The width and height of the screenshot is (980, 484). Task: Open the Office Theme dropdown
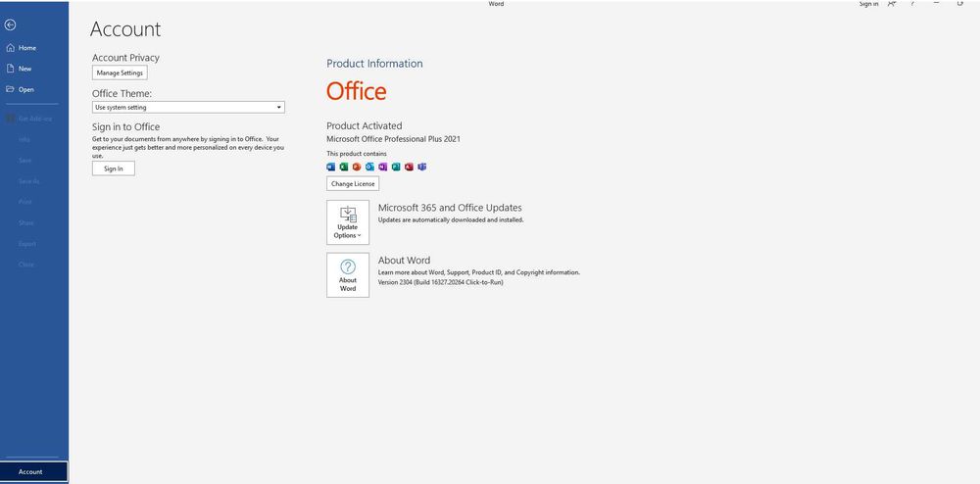coord(188,108)
